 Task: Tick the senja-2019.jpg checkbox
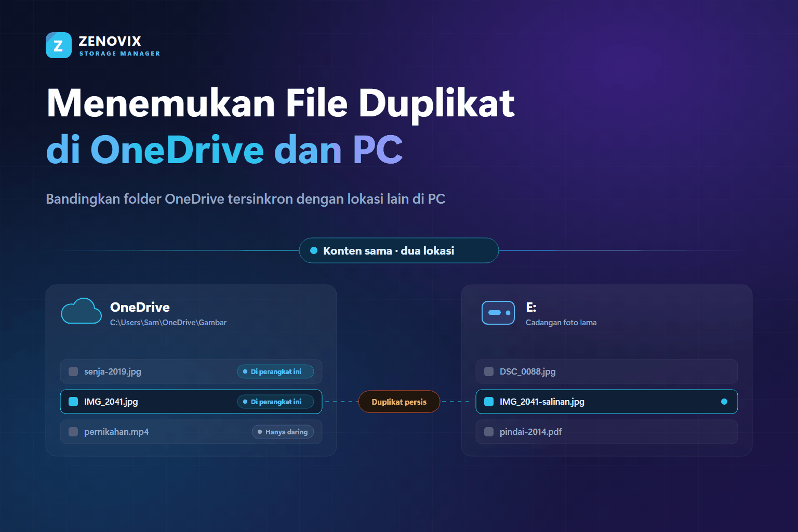(73, 371)
